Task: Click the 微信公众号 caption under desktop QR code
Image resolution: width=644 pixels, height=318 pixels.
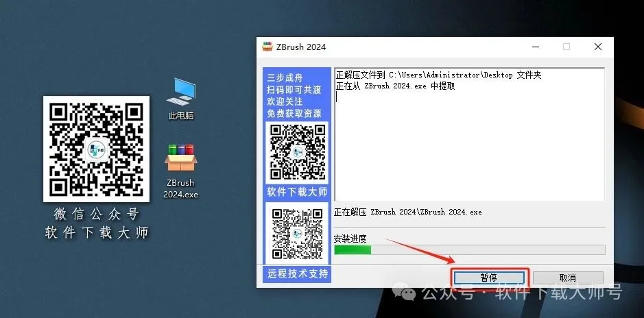Action: (x=96, y=214)
